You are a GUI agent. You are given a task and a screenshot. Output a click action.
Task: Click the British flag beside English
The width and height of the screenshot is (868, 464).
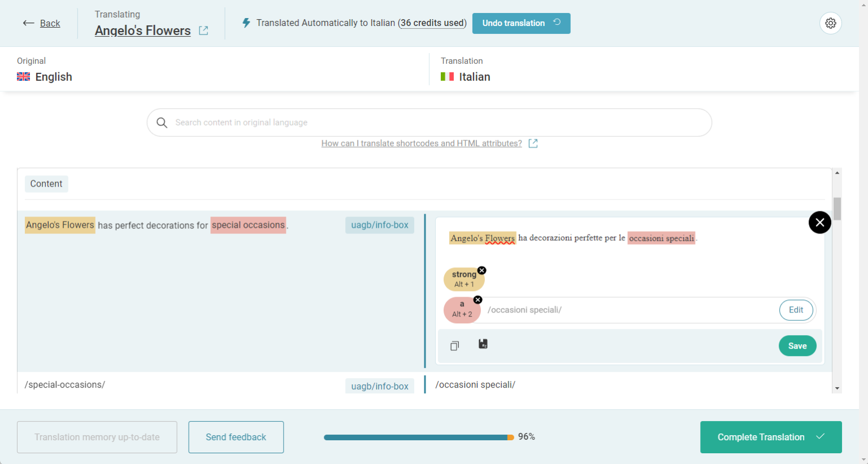23,76
